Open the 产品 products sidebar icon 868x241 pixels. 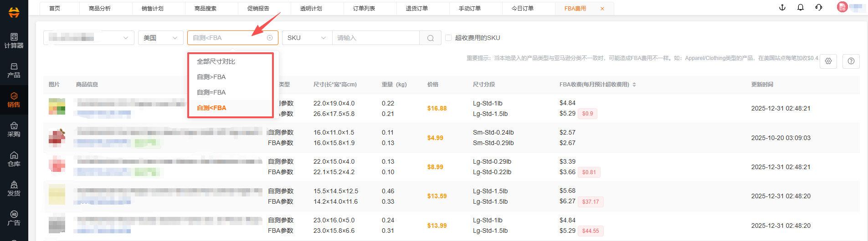tap(14, 70)
